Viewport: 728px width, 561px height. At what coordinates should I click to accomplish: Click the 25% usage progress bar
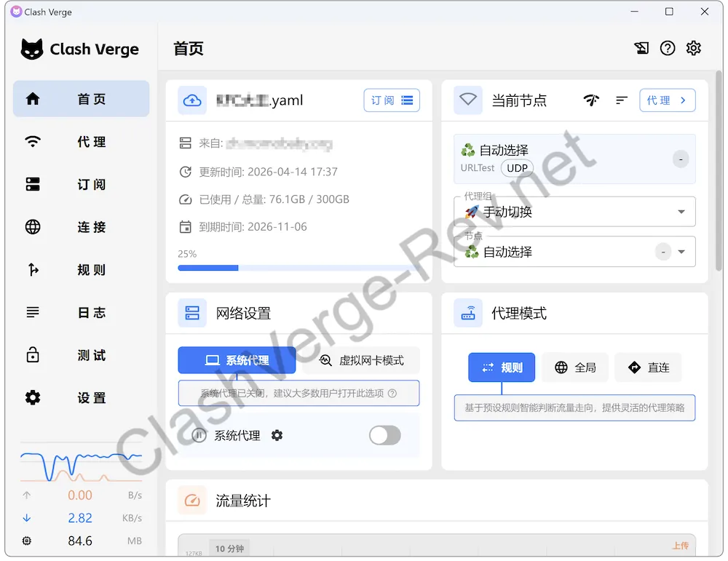tap(298, 268)
